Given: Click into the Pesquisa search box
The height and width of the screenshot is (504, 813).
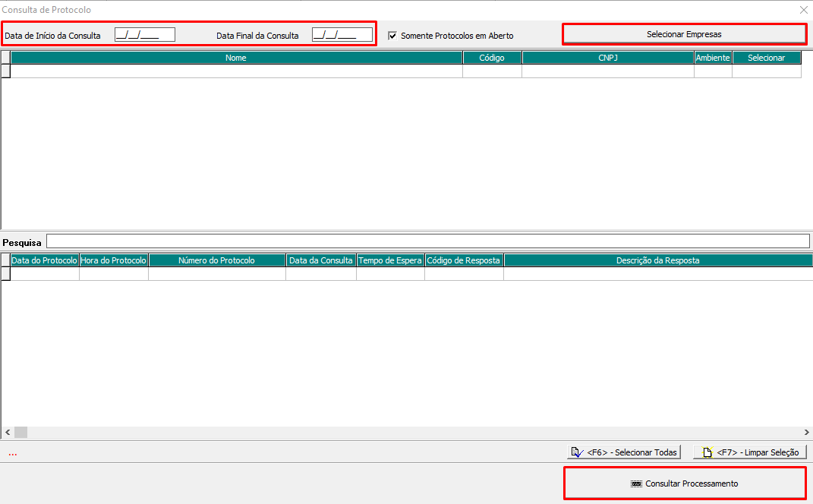Looking at the screenshot, I should [427, 241].
